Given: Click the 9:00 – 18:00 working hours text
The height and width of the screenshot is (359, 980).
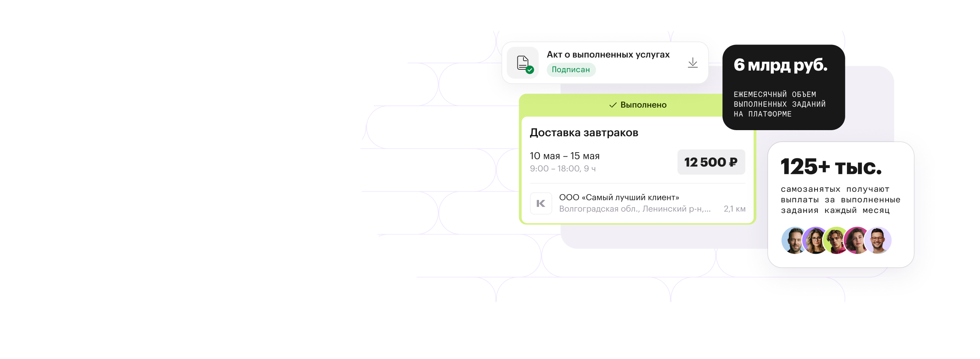Looking at the screenshot, I should click(x=563, y=168).
